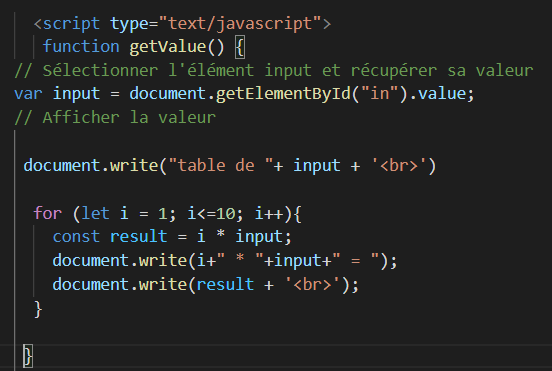The height and width of the screenshot is (371, 552).
Task: Click the " = " string literal
Action: coord(356,260)
